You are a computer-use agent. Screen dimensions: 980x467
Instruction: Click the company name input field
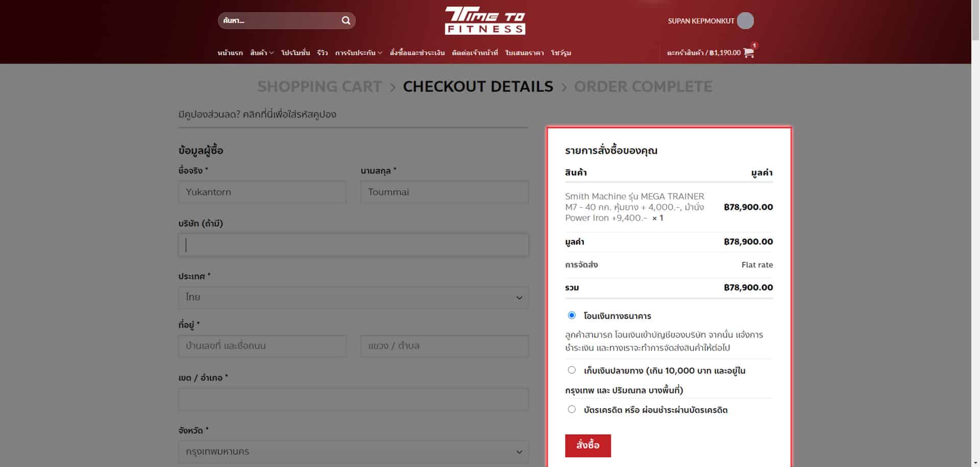click(353, 245)
